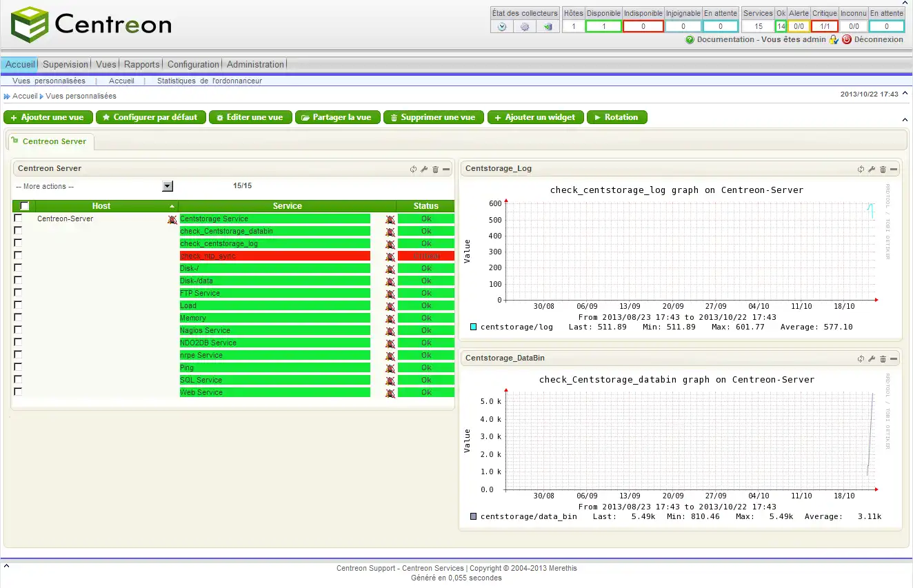Open the Supervision main menu
Screen dimensions: 913x588
[x=66, y=64]
